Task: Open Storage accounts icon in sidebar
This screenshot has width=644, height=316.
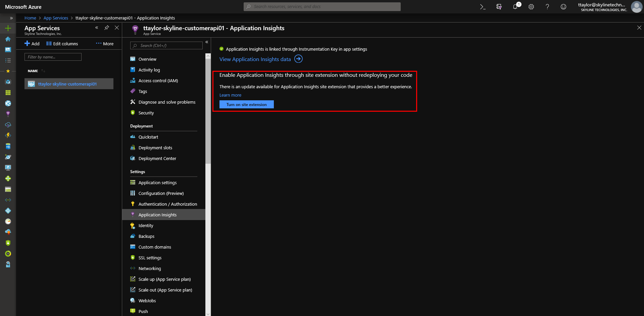Action: 8,189
